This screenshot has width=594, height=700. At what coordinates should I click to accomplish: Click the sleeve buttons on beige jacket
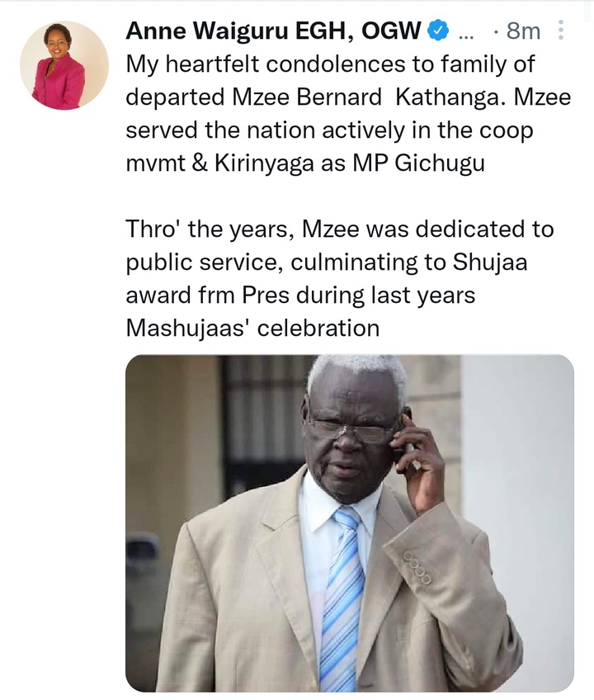(417, 567)
